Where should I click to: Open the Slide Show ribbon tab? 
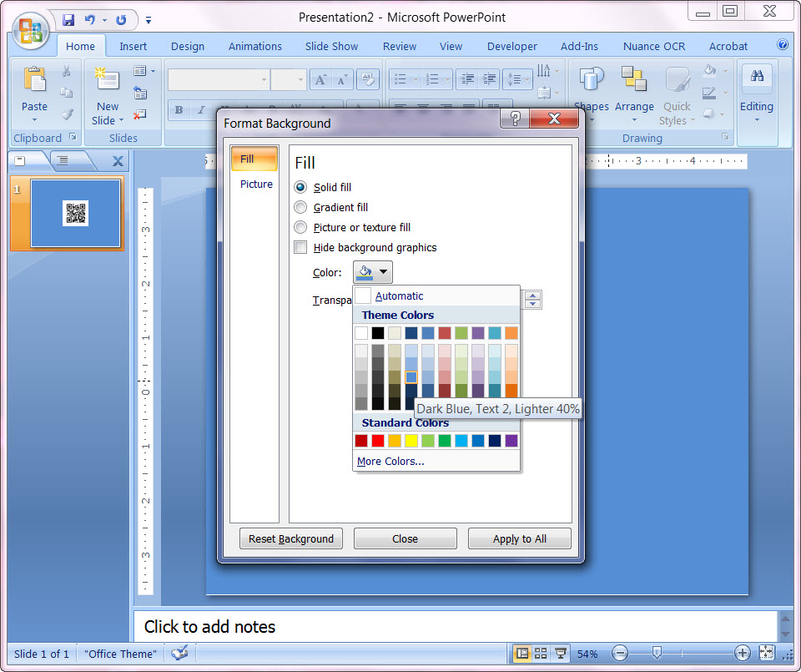tap(331, 46)
